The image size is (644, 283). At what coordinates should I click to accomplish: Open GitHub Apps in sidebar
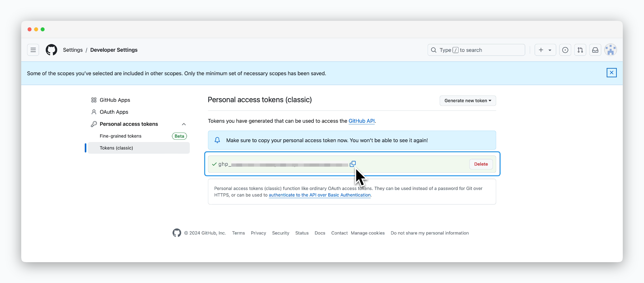coord(115,100)
